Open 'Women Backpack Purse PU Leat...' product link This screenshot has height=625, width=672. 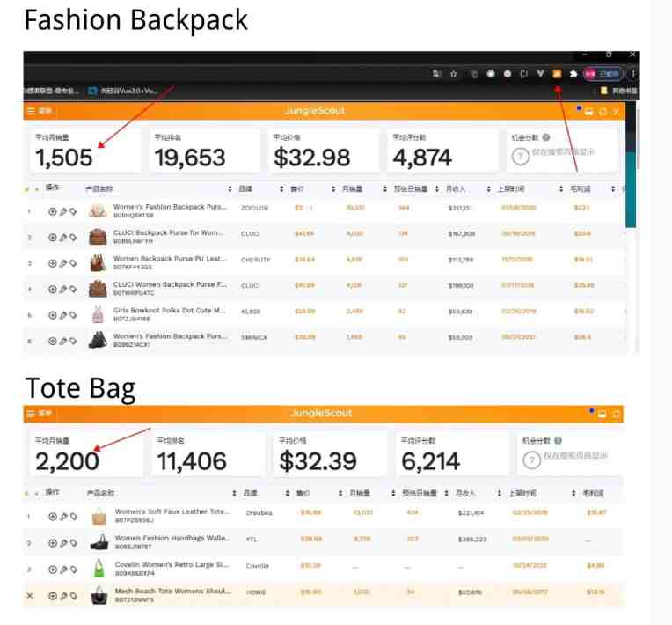click(169, 258)
